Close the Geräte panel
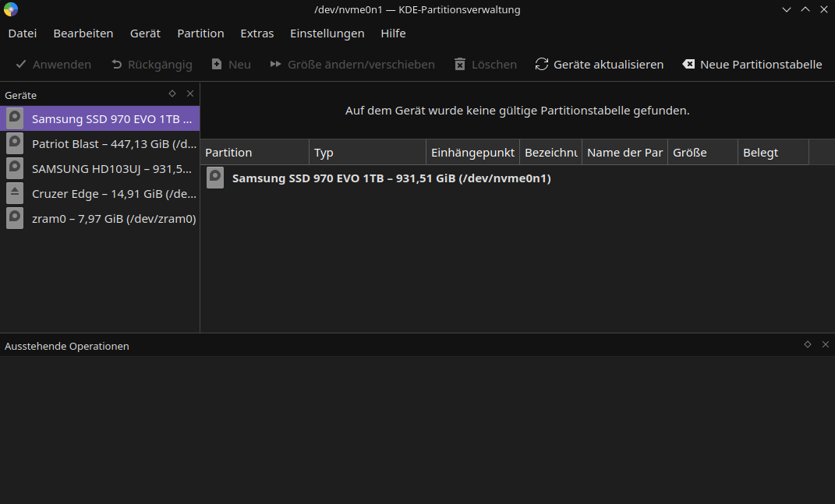This screenshot has width=835, height=504. tap(190, 93)
